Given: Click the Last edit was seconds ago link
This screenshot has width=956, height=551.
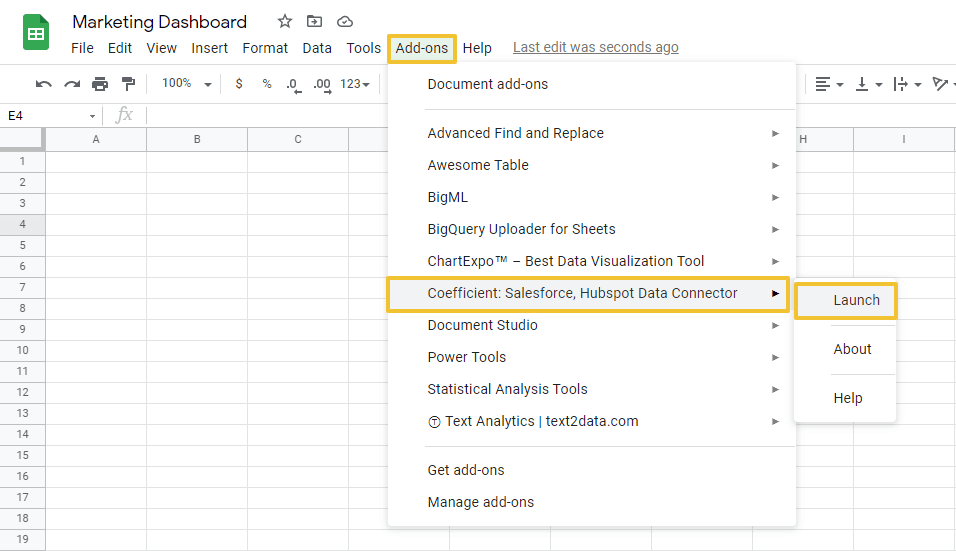Looking at the screenshot, I should tap(596, 48).
